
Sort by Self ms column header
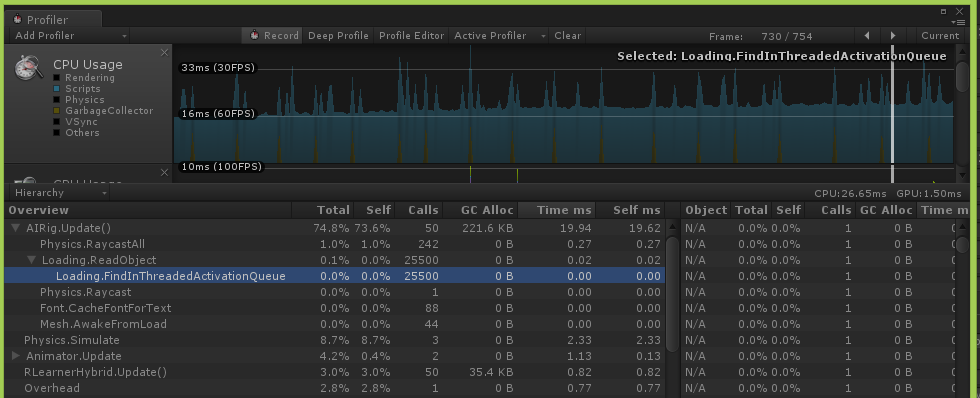(x=630, y=210)
